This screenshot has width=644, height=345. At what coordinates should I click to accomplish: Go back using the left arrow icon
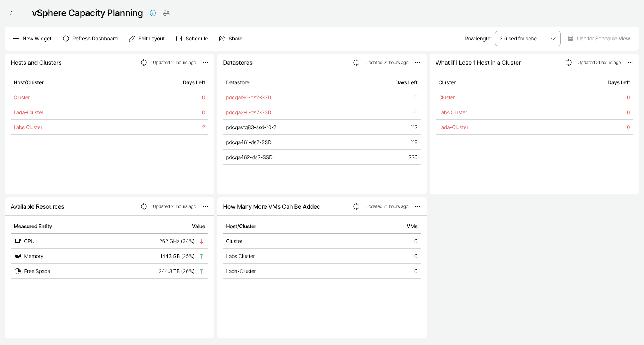12,13
